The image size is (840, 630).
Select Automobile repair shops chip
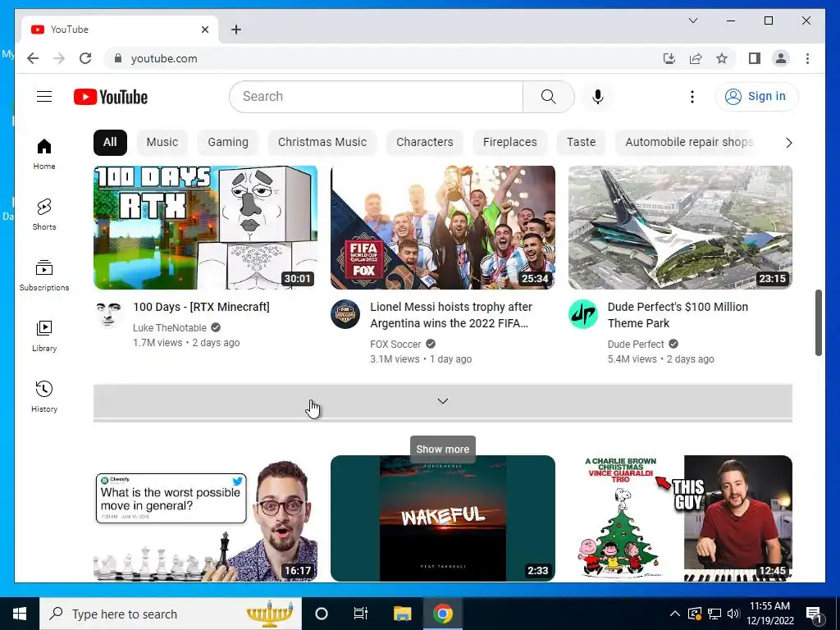pyautogui.click(x=689, y=142)
